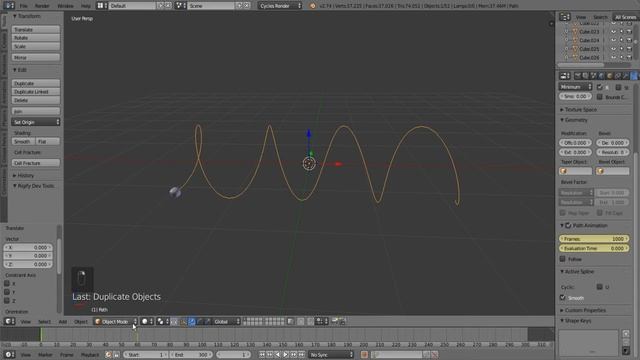Set shading to Flat
The height and width of the screenshot is (360, 640).
(x=48, y=141)
